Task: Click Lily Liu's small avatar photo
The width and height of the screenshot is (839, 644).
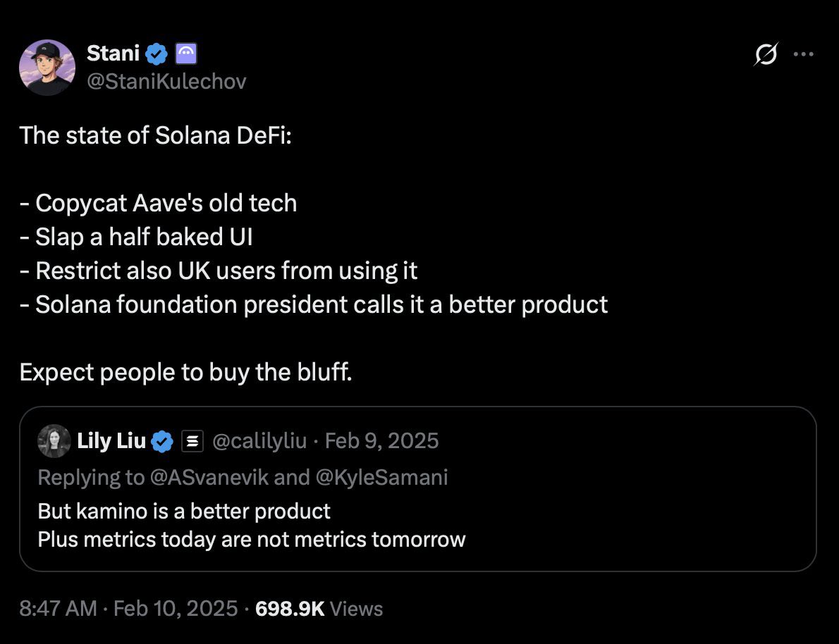Action: click(x=54, y=441)
